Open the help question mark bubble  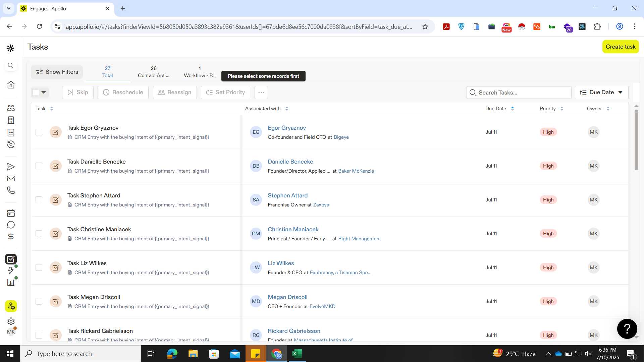pos(627,329)
